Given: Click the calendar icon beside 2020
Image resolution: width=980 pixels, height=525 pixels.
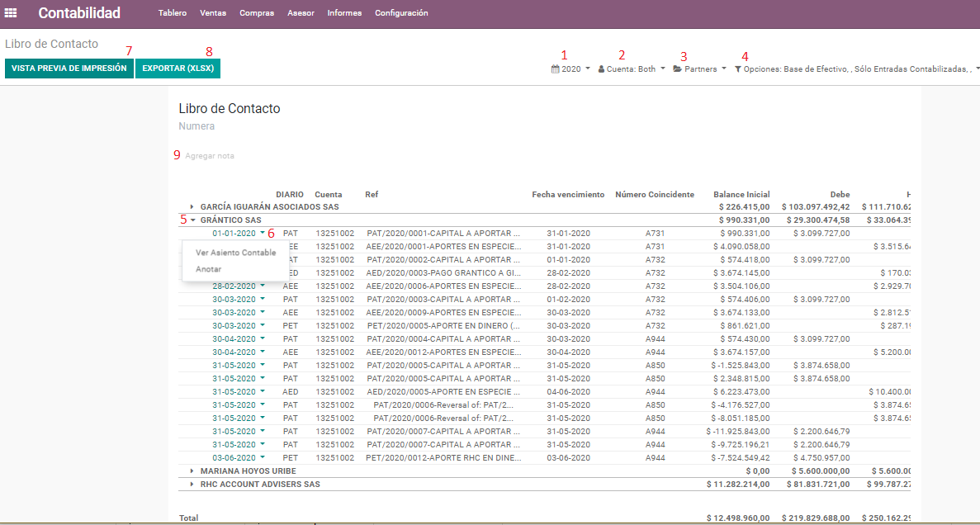Looking at the screenshot, I should [555, 69].
